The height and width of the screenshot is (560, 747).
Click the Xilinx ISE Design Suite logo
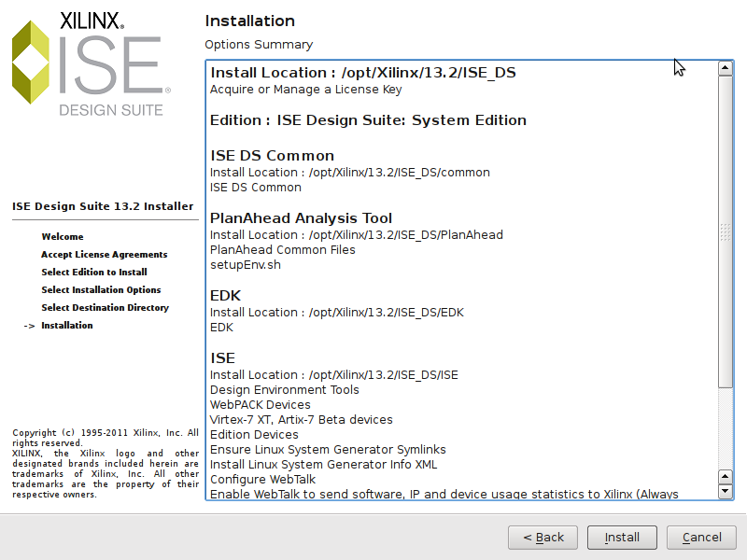pos(92,63)
